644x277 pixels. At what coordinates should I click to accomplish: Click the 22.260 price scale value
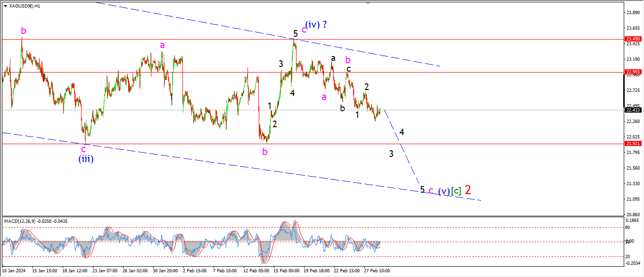(632, 122)
